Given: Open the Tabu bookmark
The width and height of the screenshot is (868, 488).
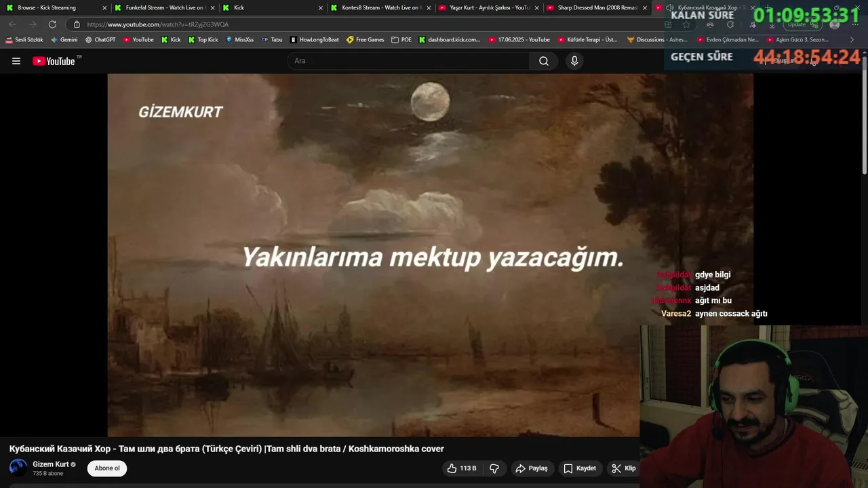Looking at the screenshot, I should (x=272, y=40).
